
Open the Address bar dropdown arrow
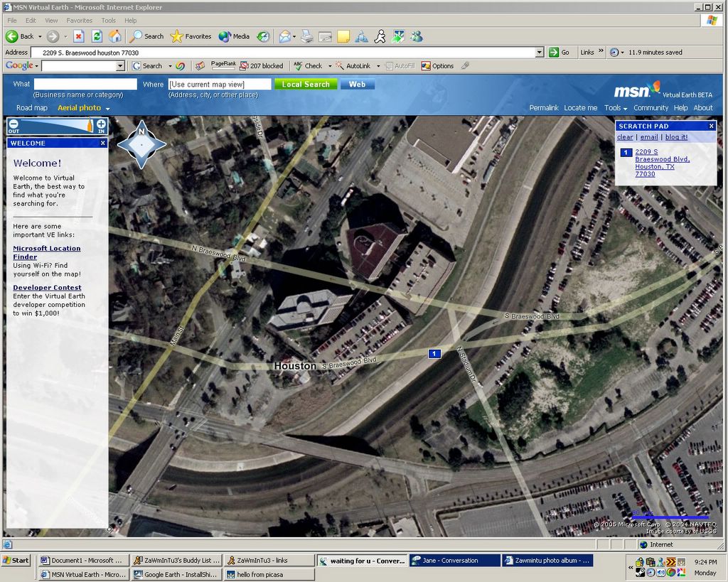(x=540, y=53)
